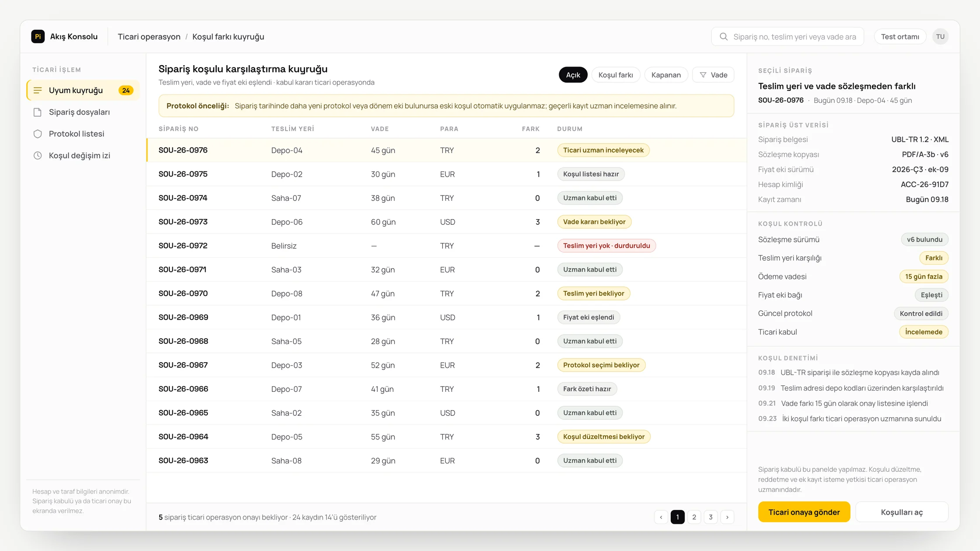Click the 24 badge on Uyum kuyruğu
The image size is (980, 551).
point(126,90)
